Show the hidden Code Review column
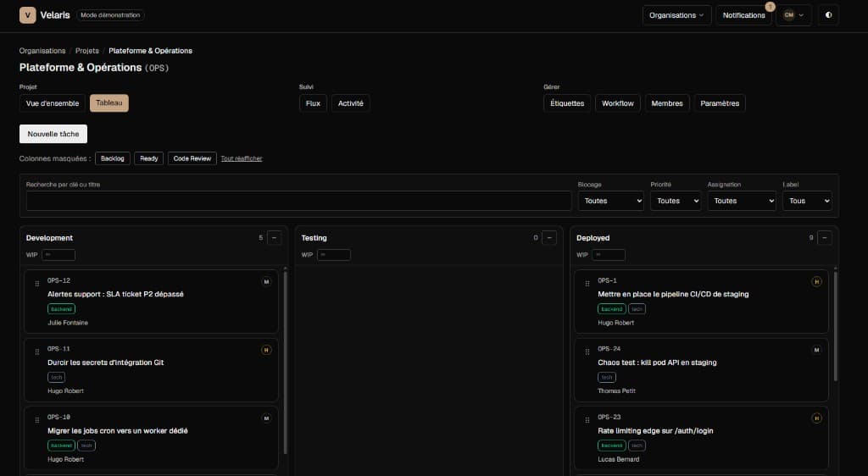868x476 pixels. tap(192, 158)
